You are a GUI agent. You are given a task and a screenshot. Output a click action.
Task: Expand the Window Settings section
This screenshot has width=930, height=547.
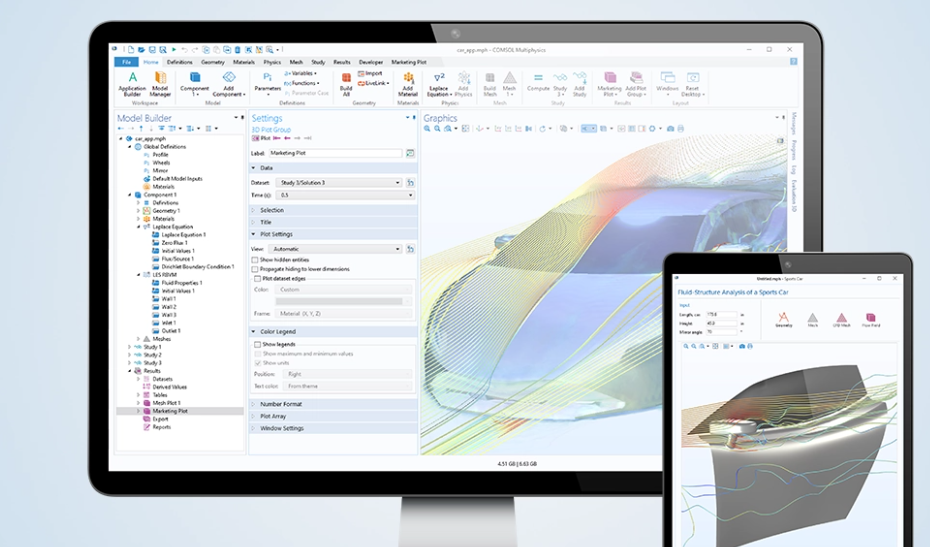click(x=333, y=428)
